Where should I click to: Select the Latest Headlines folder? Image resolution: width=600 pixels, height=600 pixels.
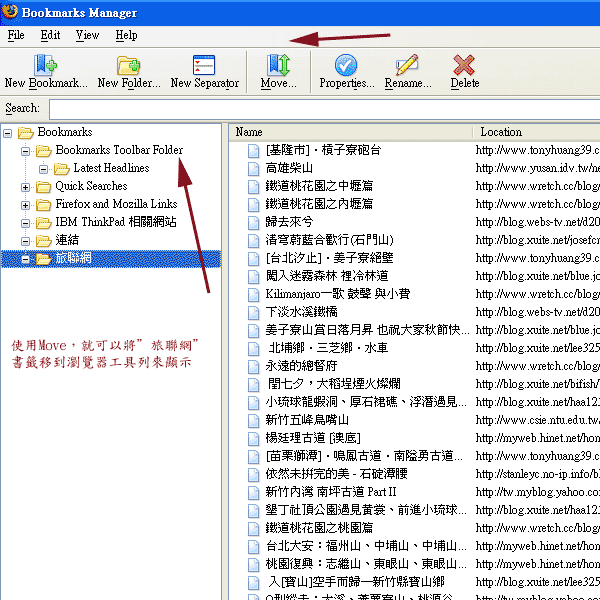pos(110,168)
